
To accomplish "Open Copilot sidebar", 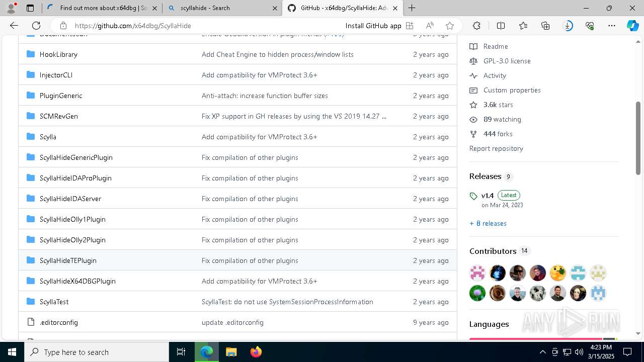I will 633,26.
